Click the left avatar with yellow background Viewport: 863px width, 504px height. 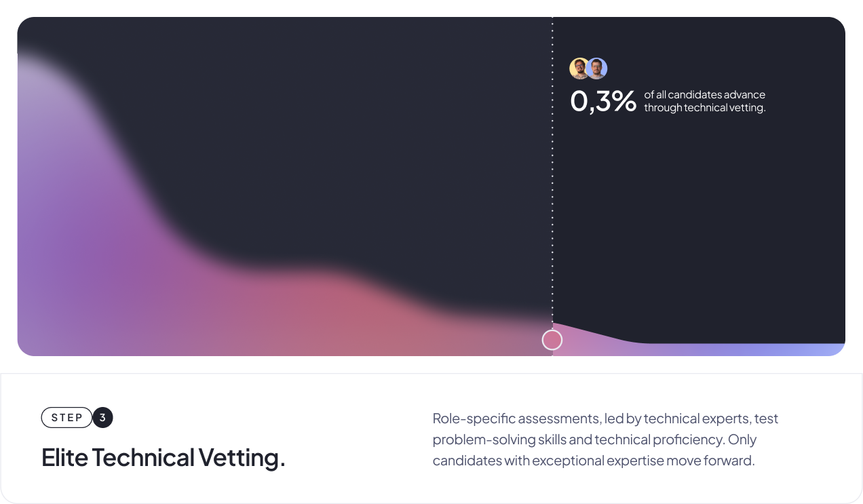coord(579,69)
